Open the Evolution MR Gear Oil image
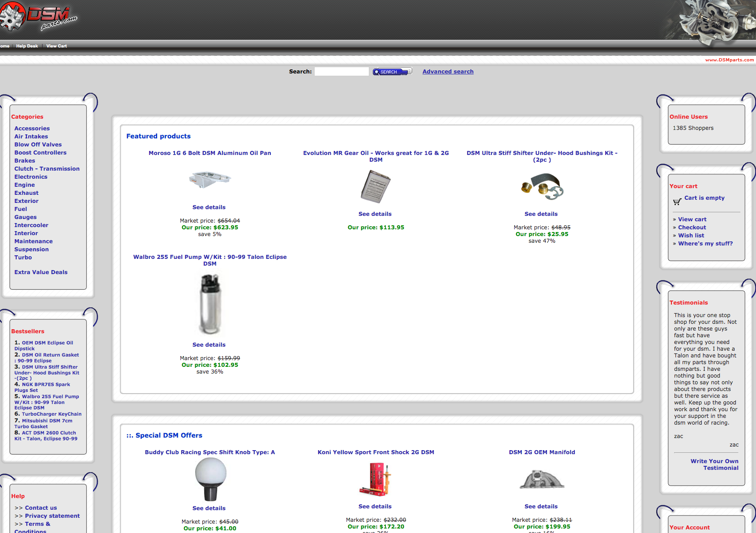Viewport: 756px width, 533px height. point(376,186)
